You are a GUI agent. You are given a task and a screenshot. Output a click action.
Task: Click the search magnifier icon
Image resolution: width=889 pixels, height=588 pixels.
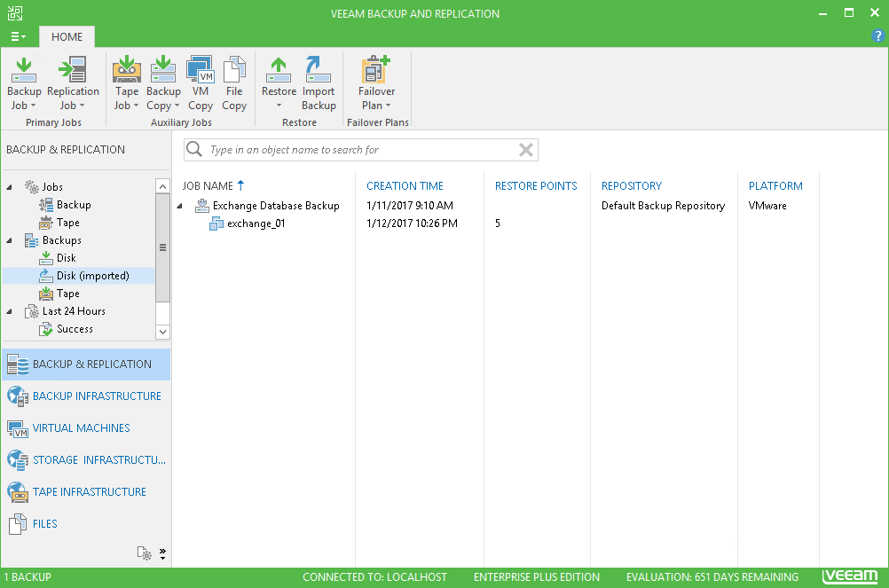coord(194,149)
